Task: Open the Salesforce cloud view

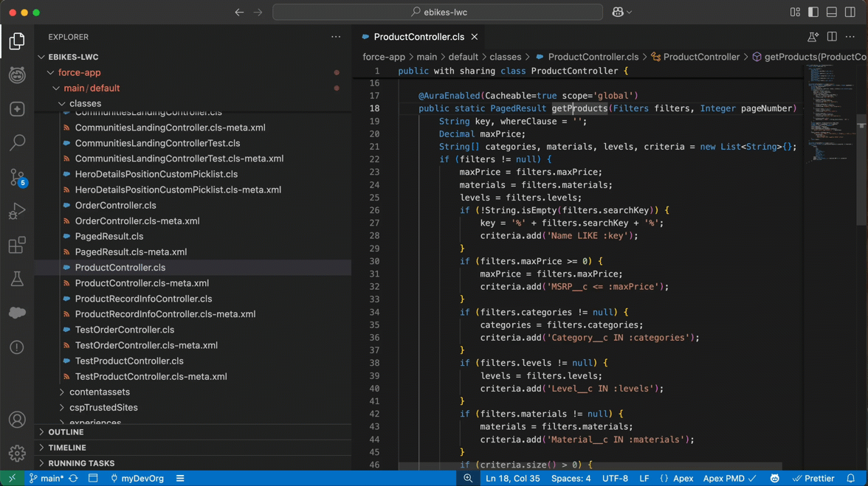Action: 17,313
